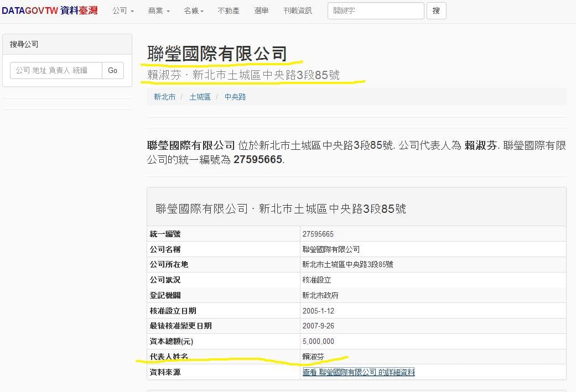This screenshot has height=392, width=576.
Task: Select the 2005-1-12 date value
Action: click(x=319, y=311)
